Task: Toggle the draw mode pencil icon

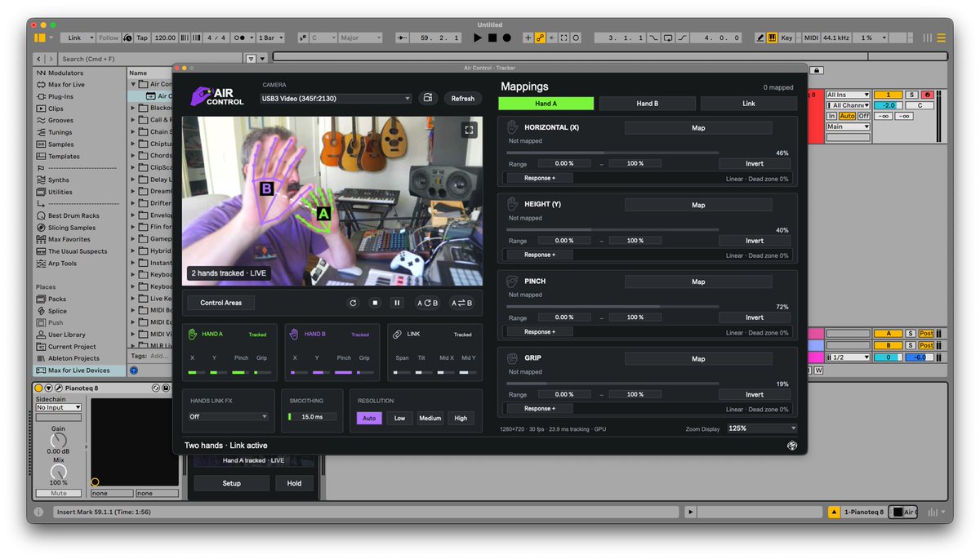Action: point(760,38)
